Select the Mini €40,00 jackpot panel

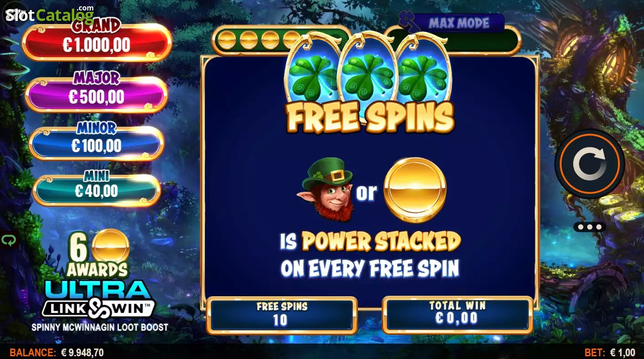point(97,190)
